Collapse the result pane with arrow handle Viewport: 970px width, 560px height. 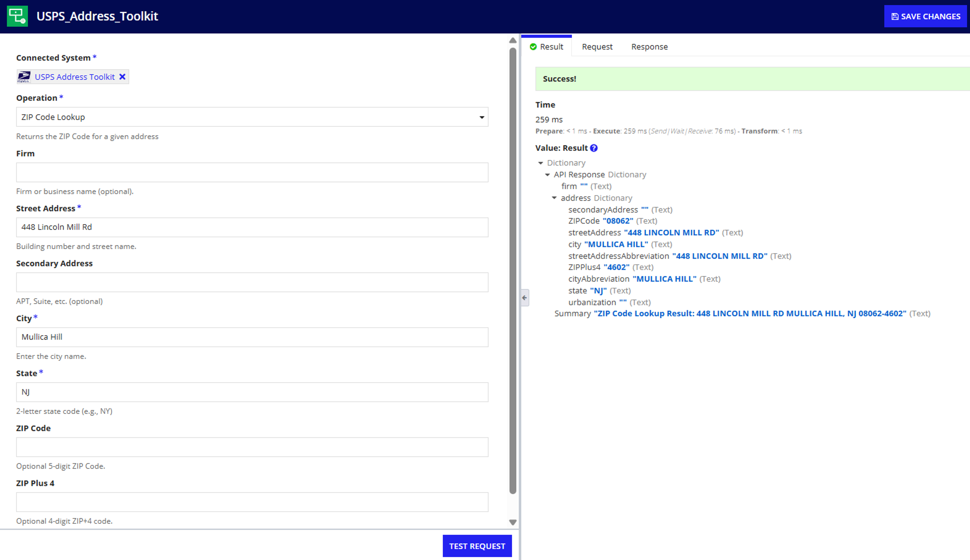point(525,298)
